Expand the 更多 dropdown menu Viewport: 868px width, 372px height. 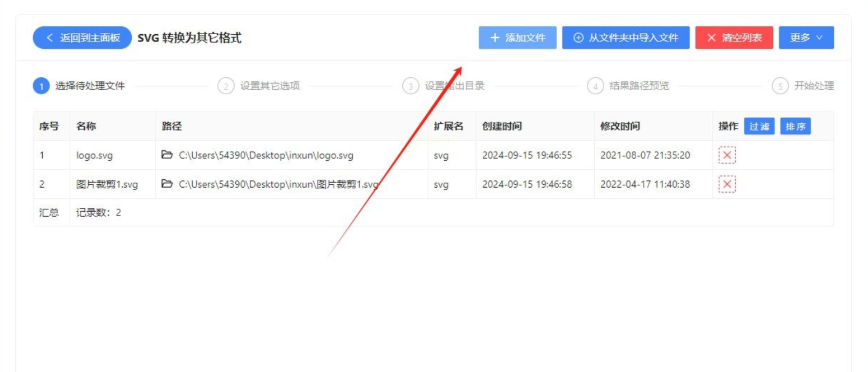click(806, 38)
